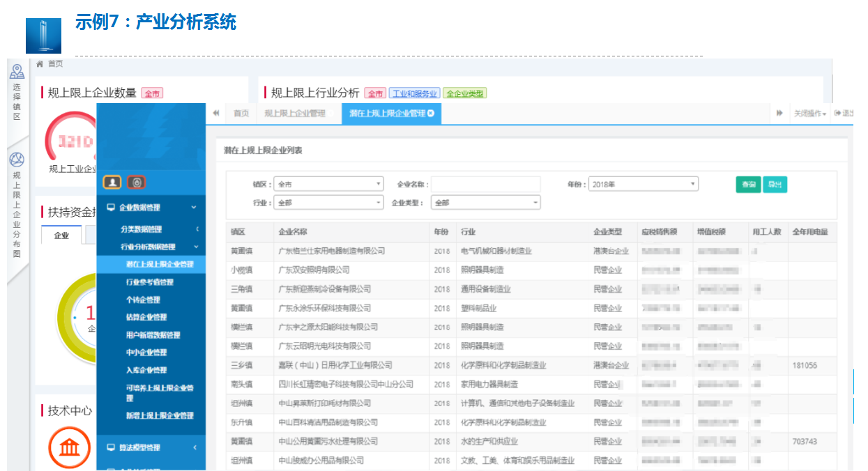
Task: Open the 镇区 dropdown showing 全市
Action: click(328, 185)
